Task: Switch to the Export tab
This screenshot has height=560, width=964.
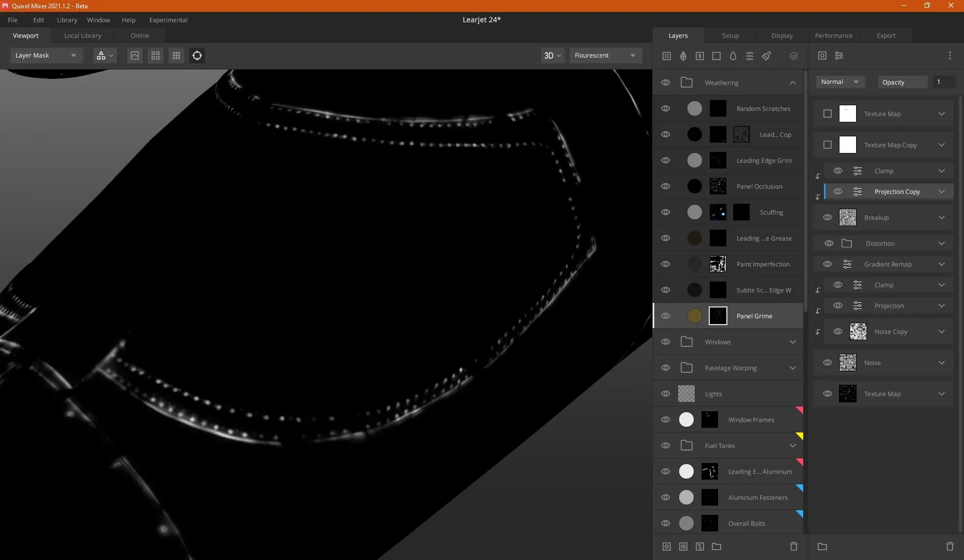Action: point(886,35)
